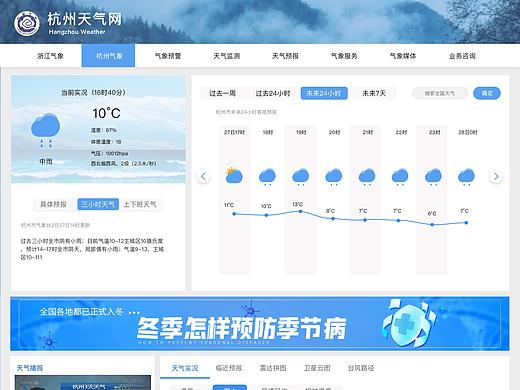The height and width of the screenshot is (390, 520).
Task: Open the winter seasonal disease prevention banner
Action: [260, 323]
